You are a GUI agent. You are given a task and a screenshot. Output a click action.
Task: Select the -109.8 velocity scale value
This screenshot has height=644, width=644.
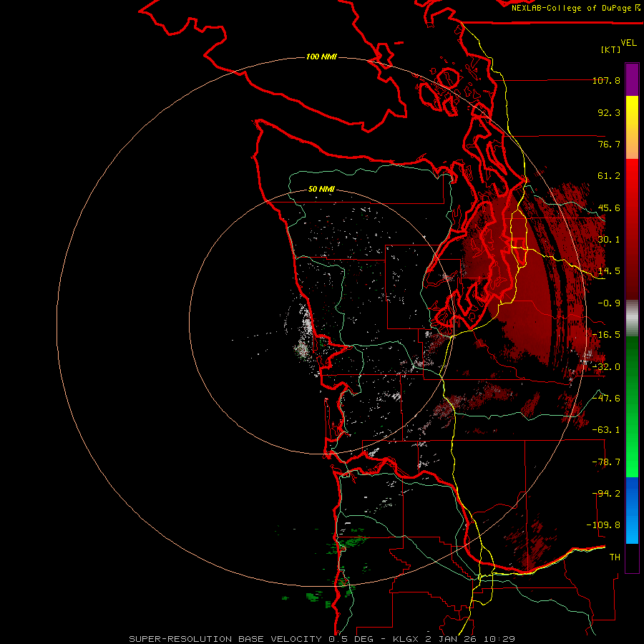coord(603,525)
